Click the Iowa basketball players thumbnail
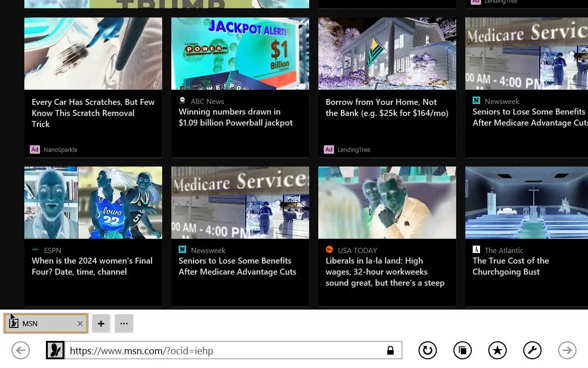The image size is (588, 368). pyautogui.click(x=93, y=202)
